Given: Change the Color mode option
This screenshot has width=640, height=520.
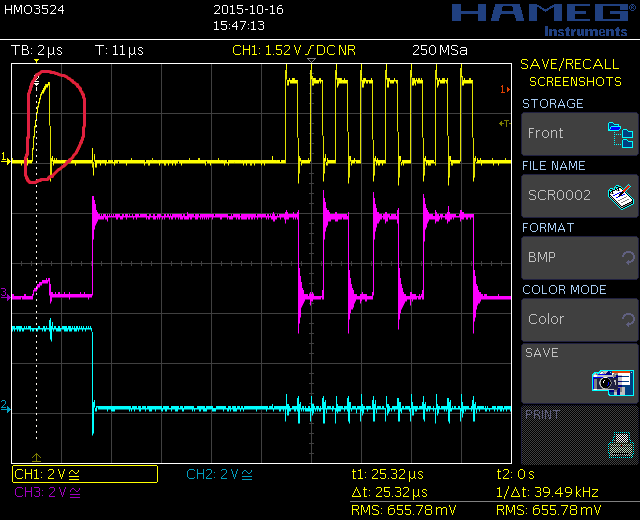Looking at the screenshot, I should (580, 320).
